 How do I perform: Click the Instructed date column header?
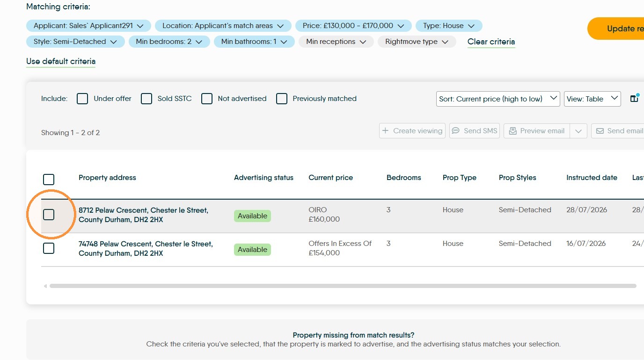[592, 178]
